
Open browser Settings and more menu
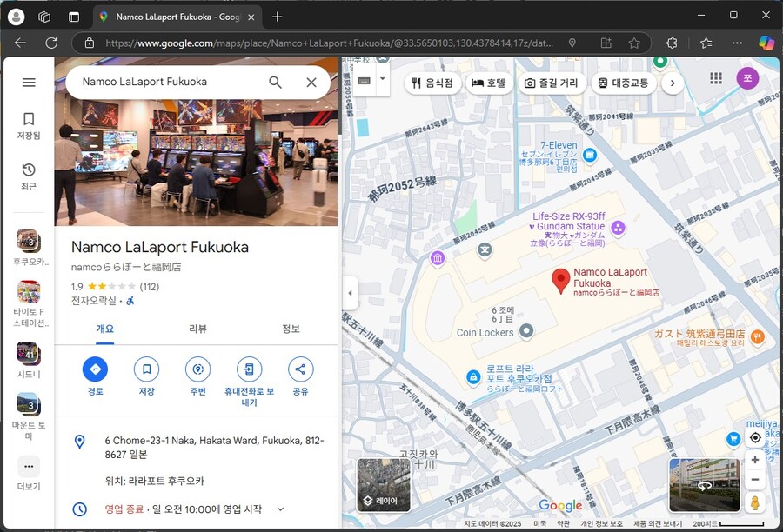point(737,43)
